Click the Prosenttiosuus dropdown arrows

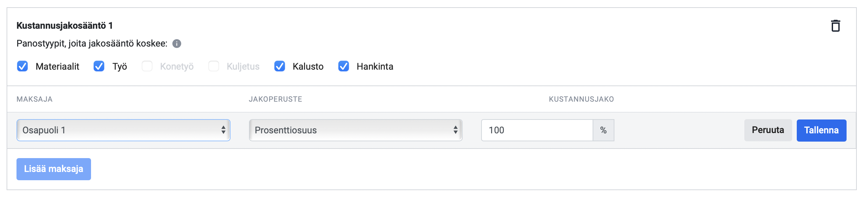[455, 130]
